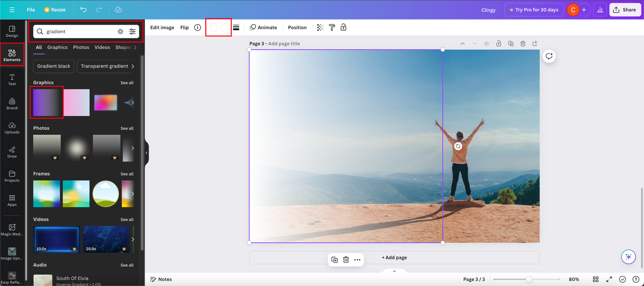The image size is (644, 286).
Task: Open the Projects sidebar panel
Action: click(x=12, y=176)
